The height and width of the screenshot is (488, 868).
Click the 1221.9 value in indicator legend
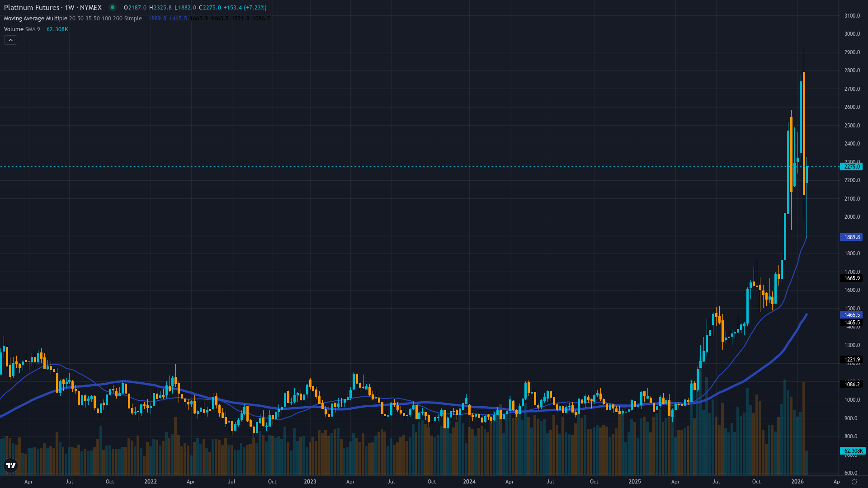(x=241, y=19)
